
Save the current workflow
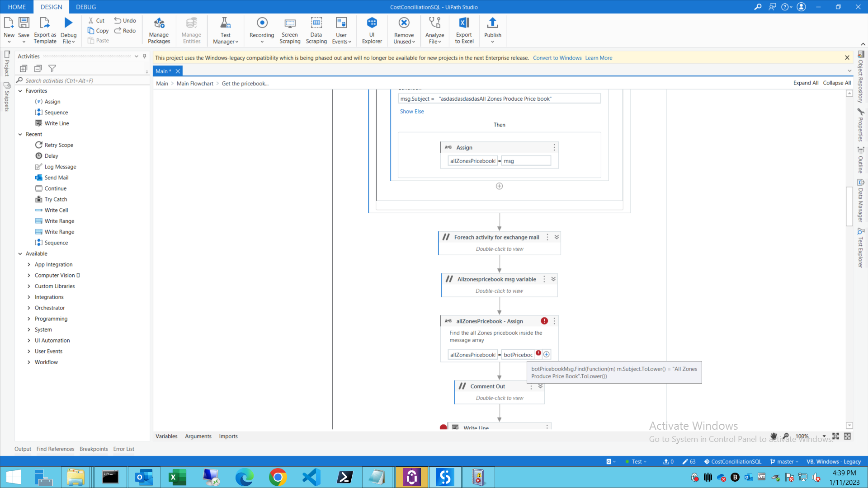(24, 30)
